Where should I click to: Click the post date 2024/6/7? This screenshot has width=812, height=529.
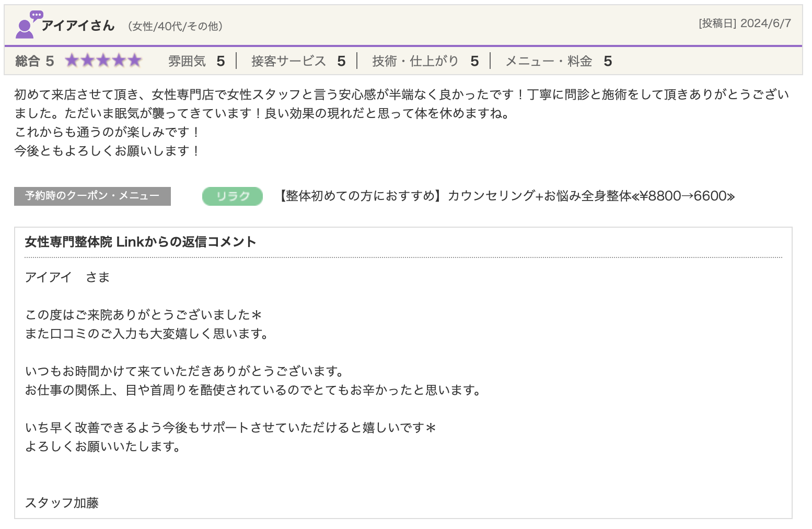point(765,23)
